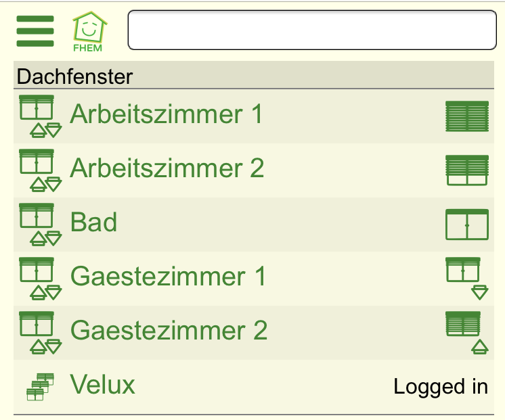This screenshot has height=420, width=505.
Task: Click the Bad window device icon
Action: click(40, 225)
